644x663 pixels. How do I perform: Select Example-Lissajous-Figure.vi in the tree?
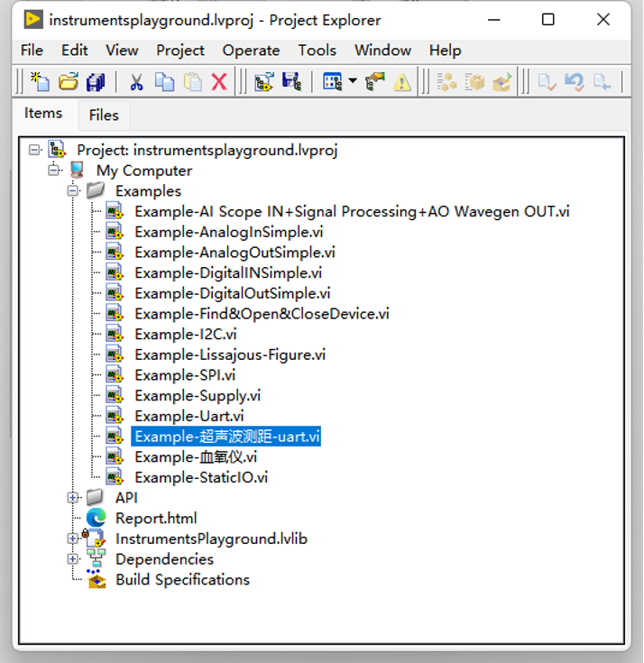(230, 355)
